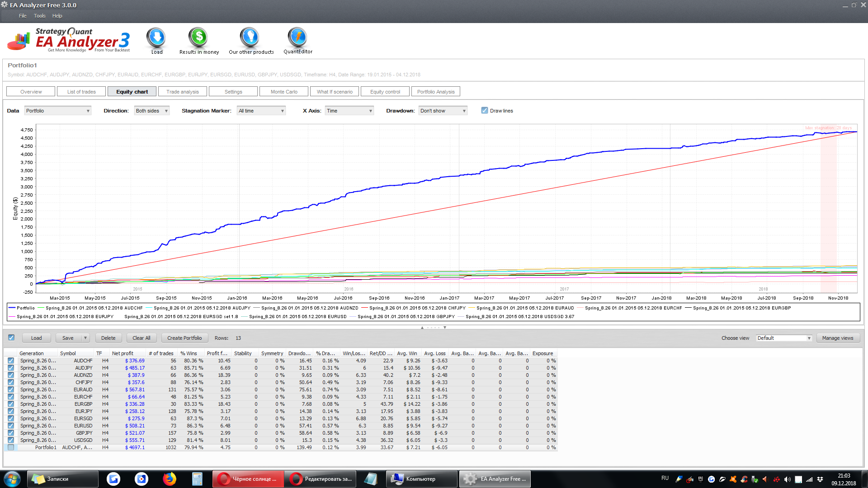Expand the Stagnation Marker dropdown
The height and width of the screenshot is (488, 868).
point(261,111)
